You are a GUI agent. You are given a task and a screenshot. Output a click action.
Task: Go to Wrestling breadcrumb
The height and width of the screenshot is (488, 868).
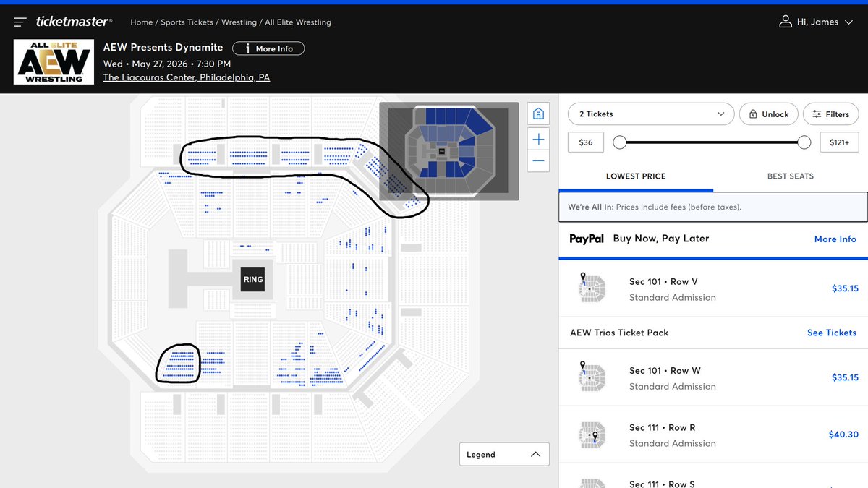[239, 22]
